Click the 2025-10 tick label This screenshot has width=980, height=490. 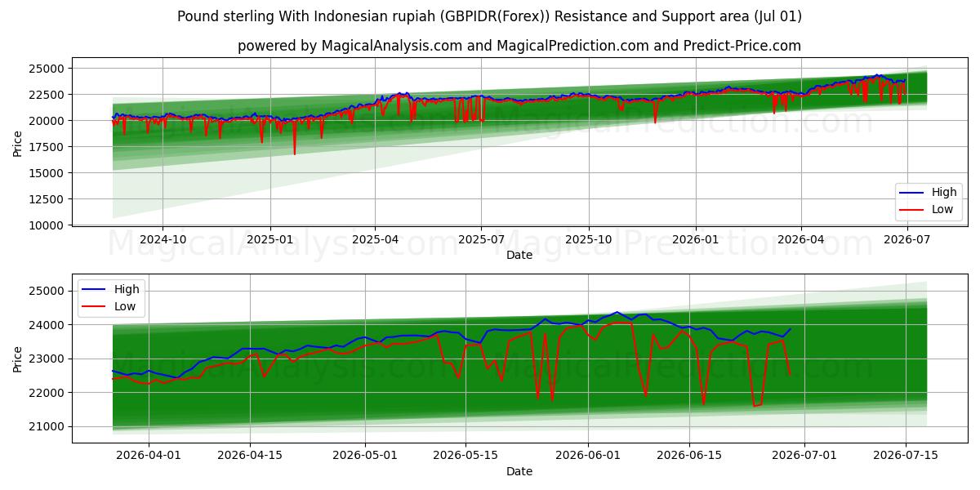pyautogui.click(x=589, y=238)
